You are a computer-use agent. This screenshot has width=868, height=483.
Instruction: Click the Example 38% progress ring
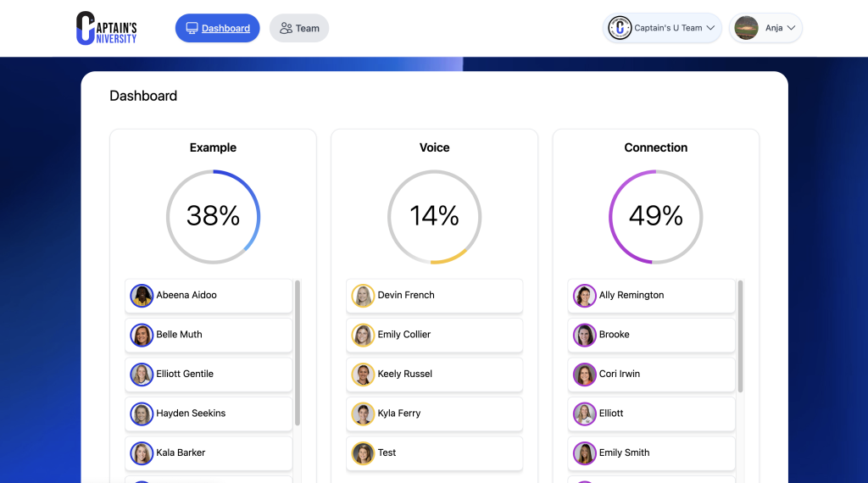click(213, 217)
